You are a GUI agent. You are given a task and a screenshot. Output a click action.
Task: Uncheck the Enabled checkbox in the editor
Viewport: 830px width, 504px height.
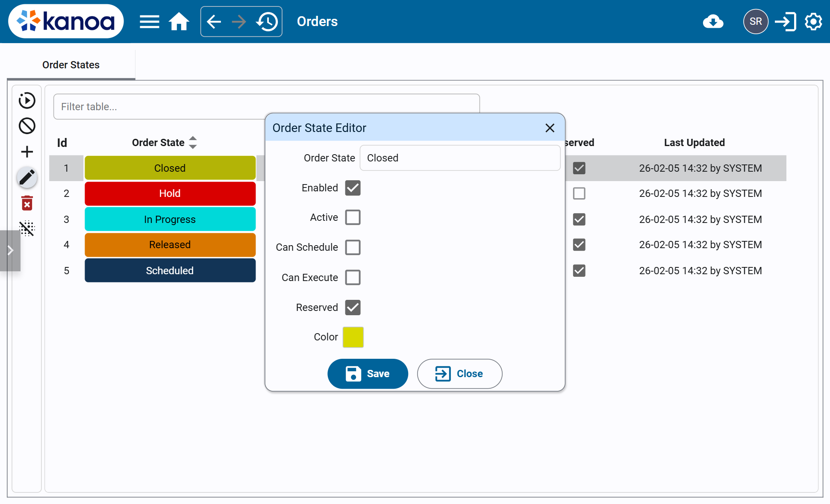353,188
